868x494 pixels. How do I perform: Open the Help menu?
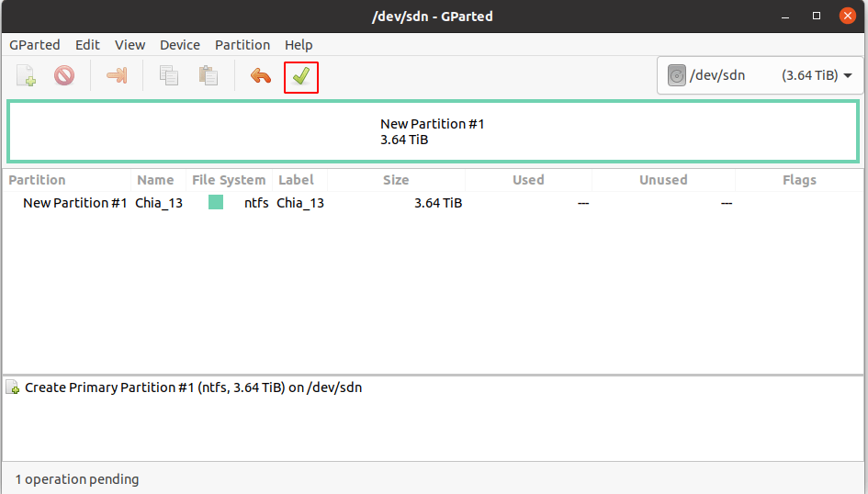pyautogui.click(x=299, y=45)
